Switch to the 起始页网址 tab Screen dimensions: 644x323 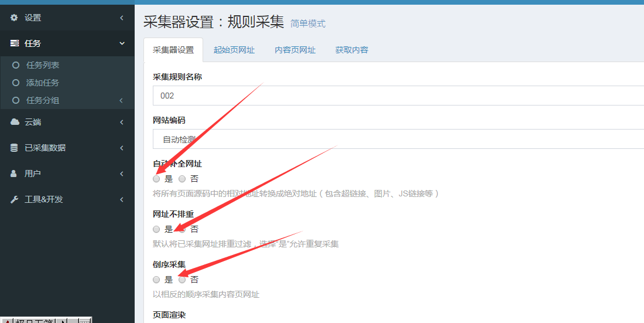234,50
